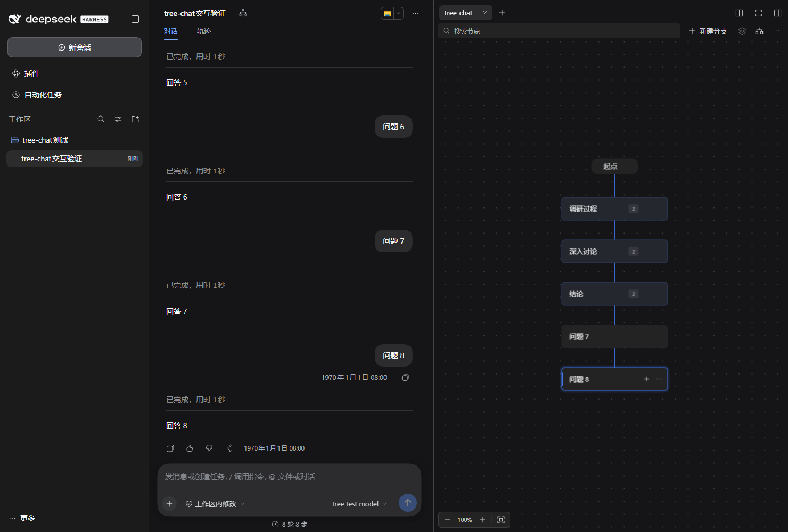
Task: Dislike the 回答 8 response
Action: [x=209, y=448]
